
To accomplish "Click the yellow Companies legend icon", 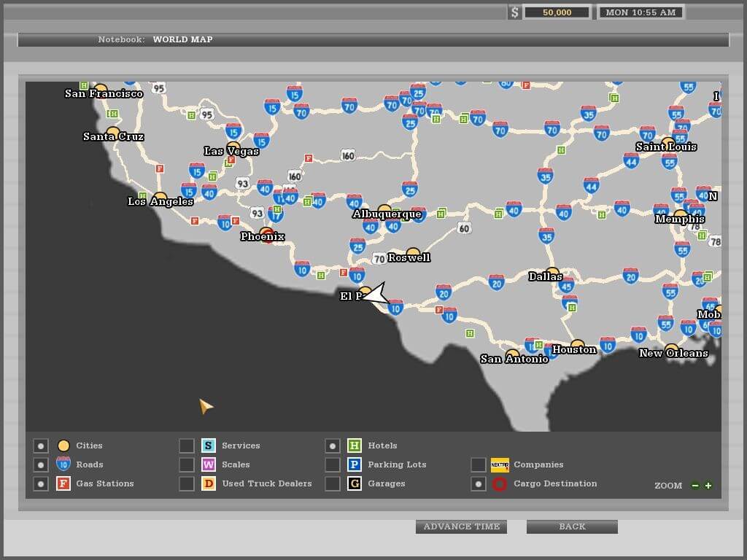I will tap(500, 464).
